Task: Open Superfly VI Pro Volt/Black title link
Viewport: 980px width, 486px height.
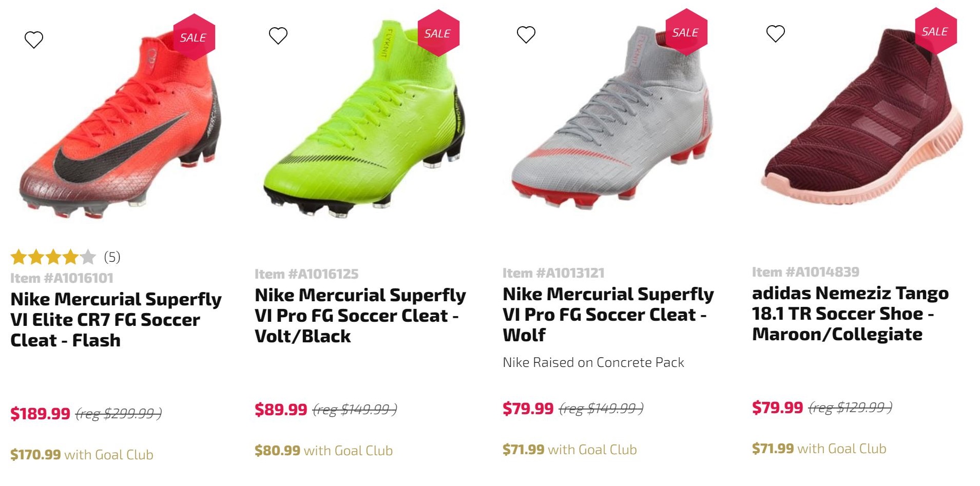Action: click(x=360, y=316)
